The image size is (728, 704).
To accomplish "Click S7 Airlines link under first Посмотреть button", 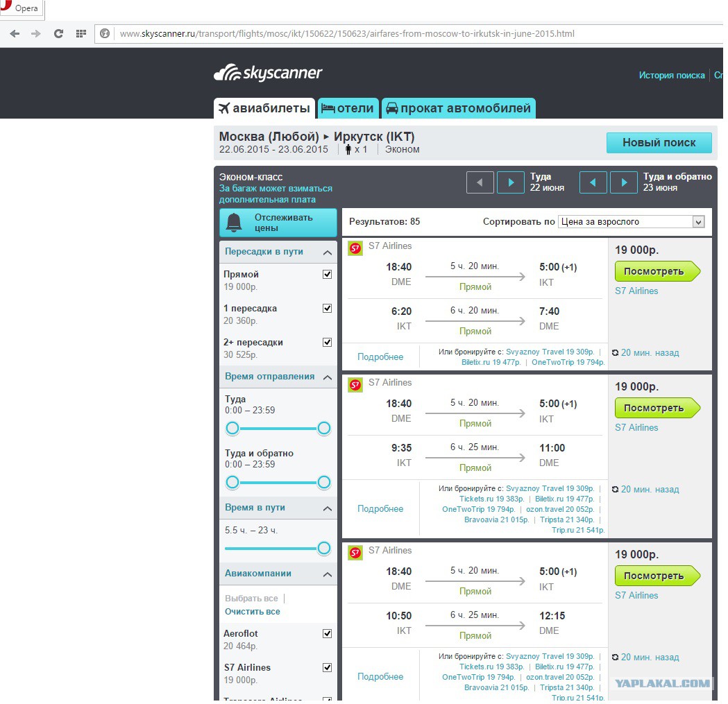I will (636, 291).
